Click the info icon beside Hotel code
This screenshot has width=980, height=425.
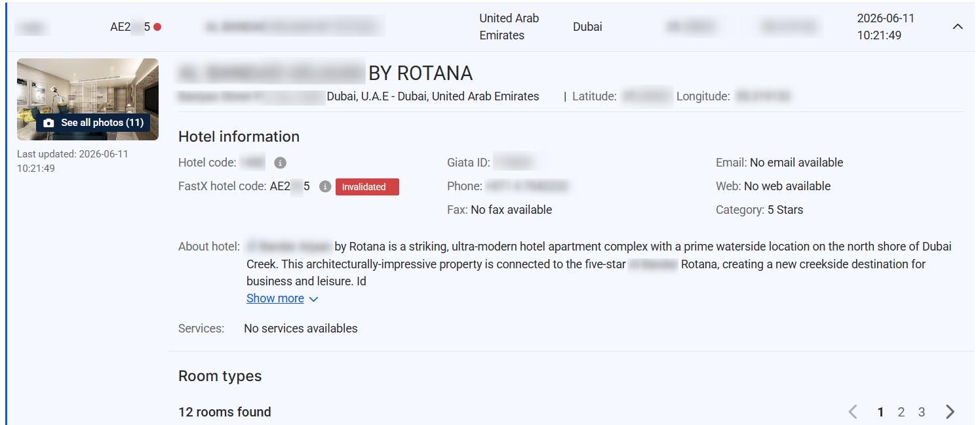pos(280,163)
